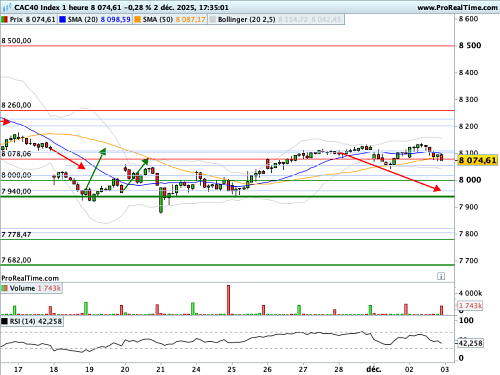Click date 25 on the time axis
500x375 pixels.
[x=232, y=369]
